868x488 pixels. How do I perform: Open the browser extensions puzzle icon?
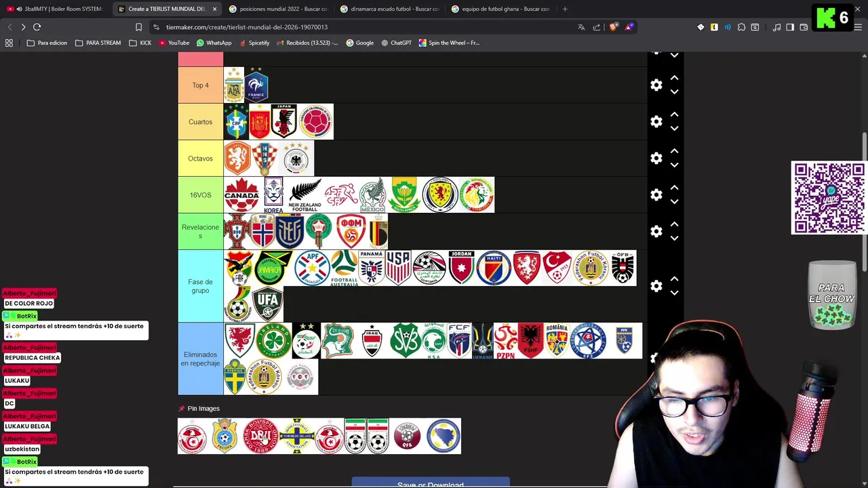(741, 27)
